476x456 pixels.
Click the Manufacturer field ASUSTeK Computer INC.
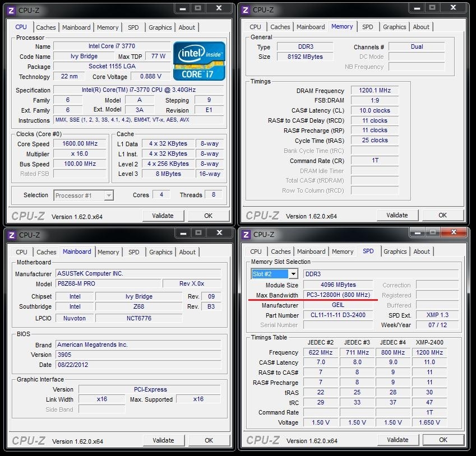click(138, 274)
